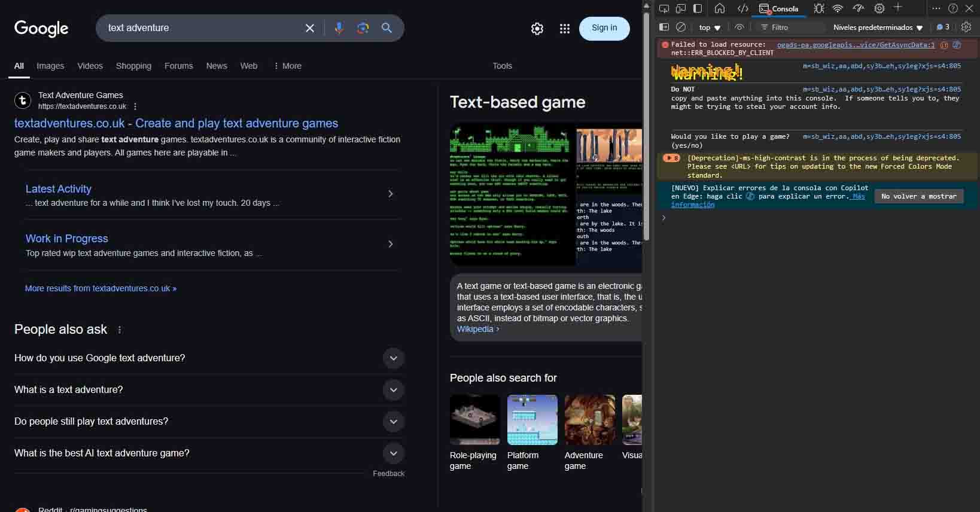
Task: Open DevTools help question mark
Action: click(x=953, y=8)
